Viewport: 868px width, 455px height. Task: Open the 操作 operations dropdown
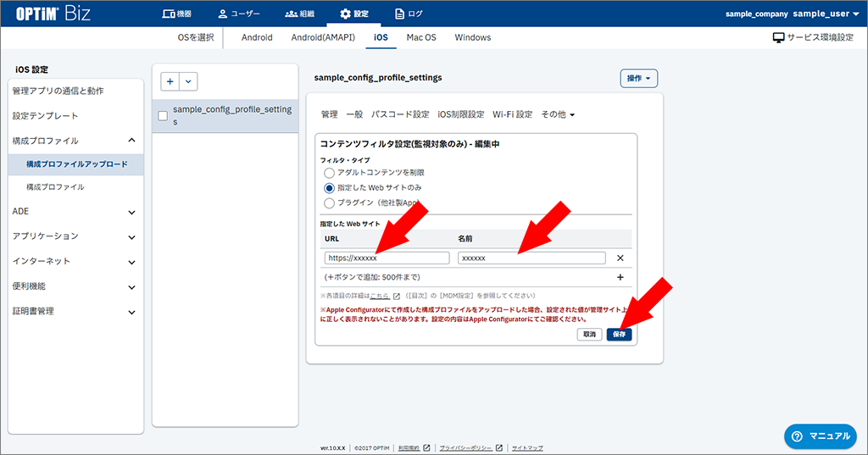pos(639,79)
